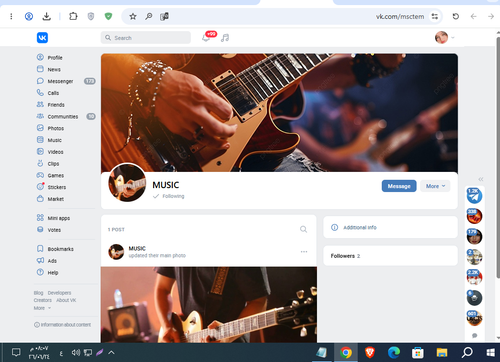This screenshot has height=362, width=500.
Task: Click the Clips sidebar icon
Action: (x=40, y=163)
